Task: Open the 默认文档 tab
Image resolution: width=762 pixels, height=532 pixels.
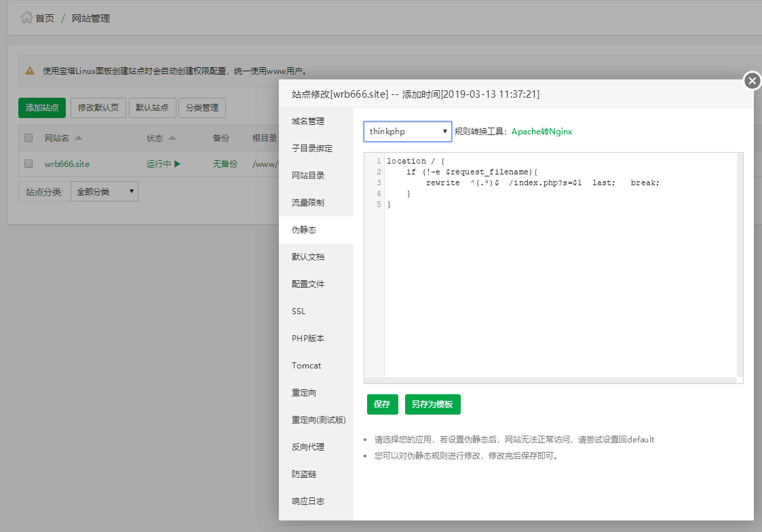Action: [x=316, y=257]
